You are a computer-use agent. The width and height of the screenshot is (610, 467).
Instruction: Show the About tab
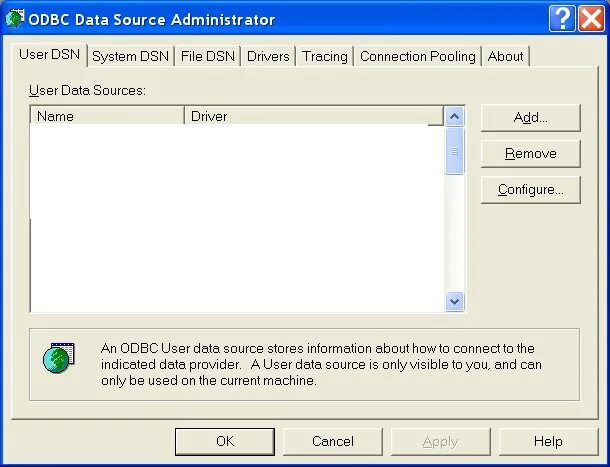(x=506, y=57)
